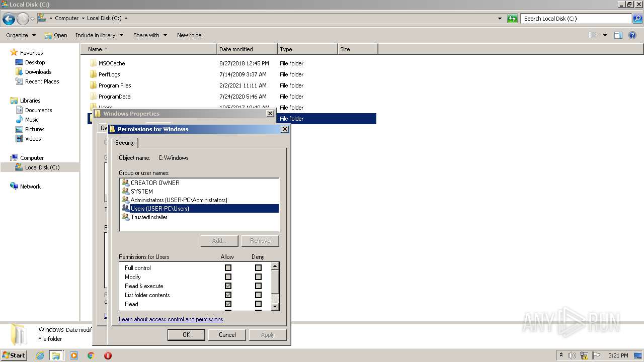
Task: Sort by Name column header
Action: coord(149,49)
